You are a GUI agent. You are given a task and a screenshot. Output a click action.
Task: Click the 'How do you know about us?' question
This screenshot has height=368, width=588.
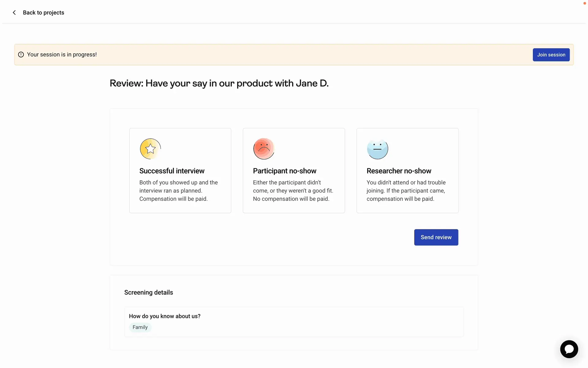tap(164, 316)
